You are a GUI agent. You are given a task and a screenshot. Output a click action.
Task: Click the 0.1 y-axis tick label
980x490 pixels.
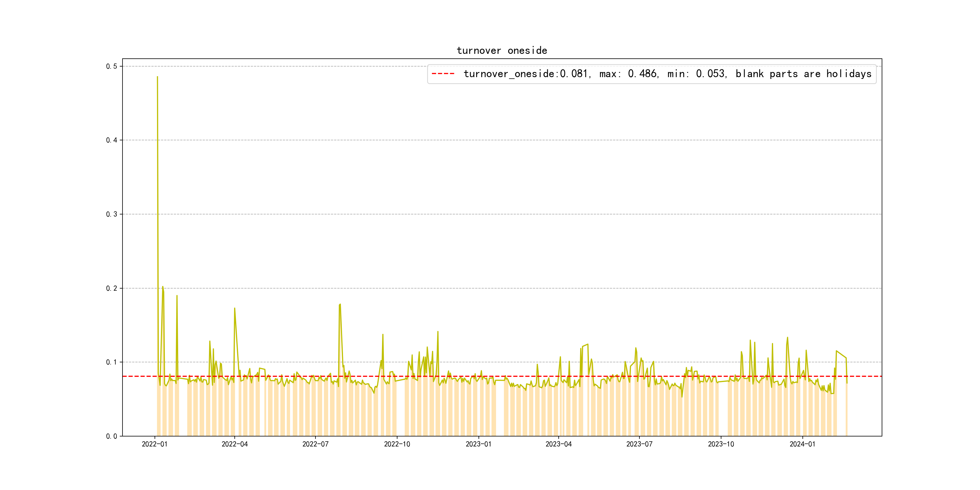[112, 362]
